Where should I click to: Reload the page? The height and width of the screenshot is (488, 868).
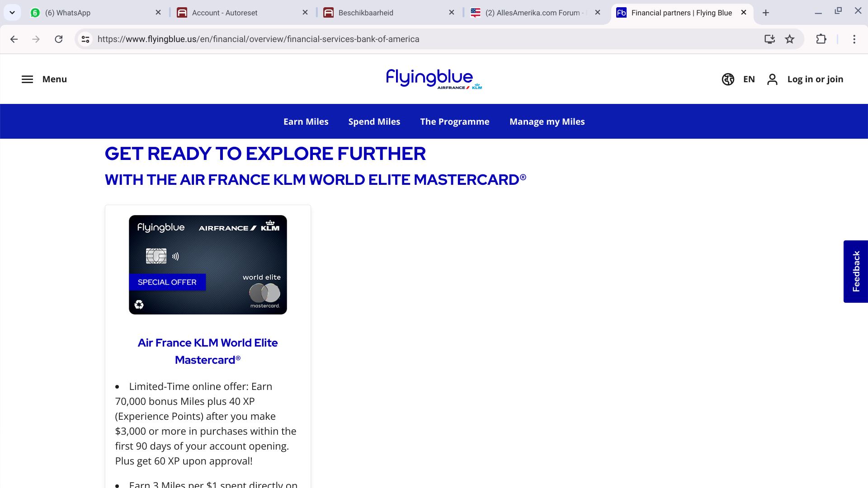click(x=59, y=39)
